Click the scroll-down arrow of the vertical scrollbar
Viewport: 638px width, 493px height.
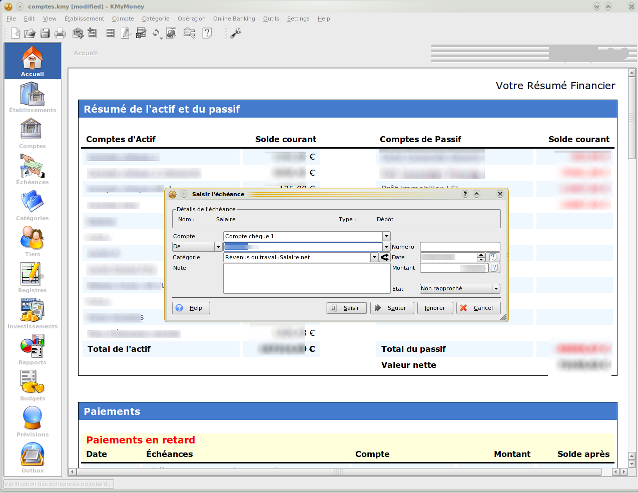pos(631,464)
